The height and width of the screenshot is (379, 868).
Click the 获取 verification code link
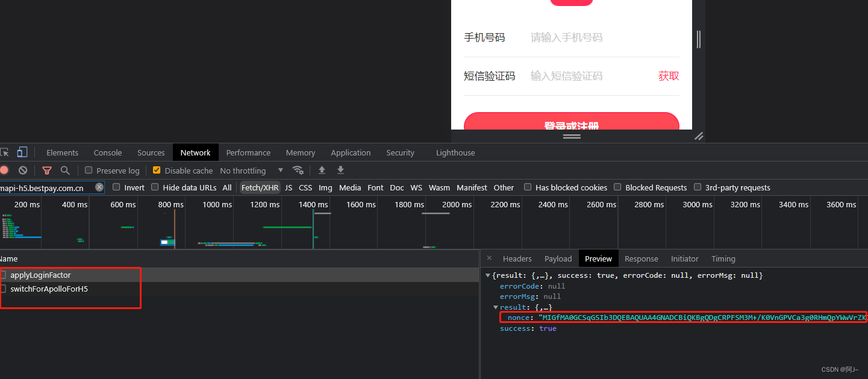coord(668,75)
